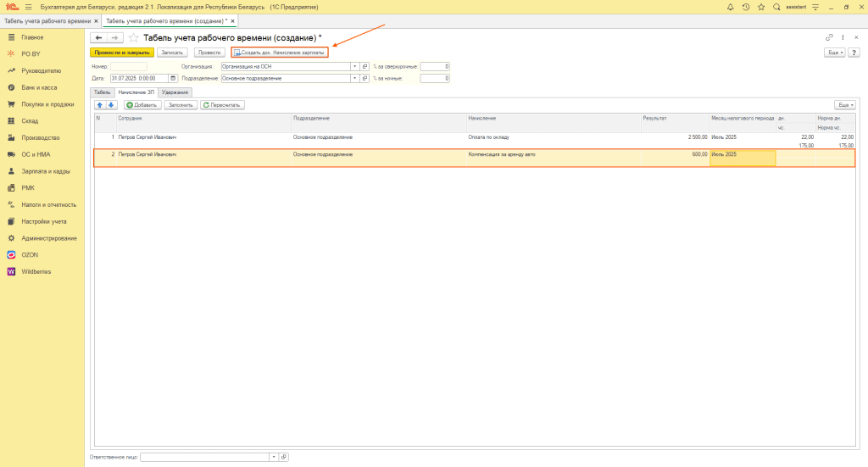This screenshot has height=467, width=868.
Task: Click the % за ночные field
Action: (x=435, y=79)
